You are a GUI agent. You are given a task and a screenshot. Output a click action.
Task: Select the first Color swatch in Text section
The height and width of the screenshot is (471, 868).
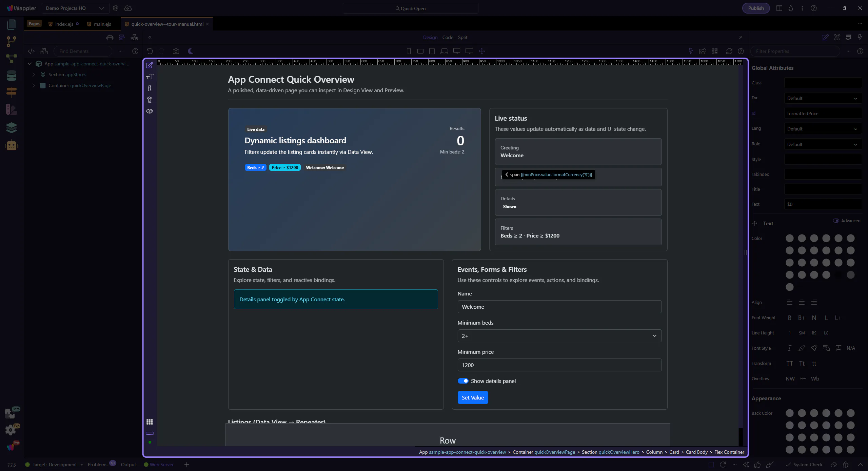click(x=790, y=238)
